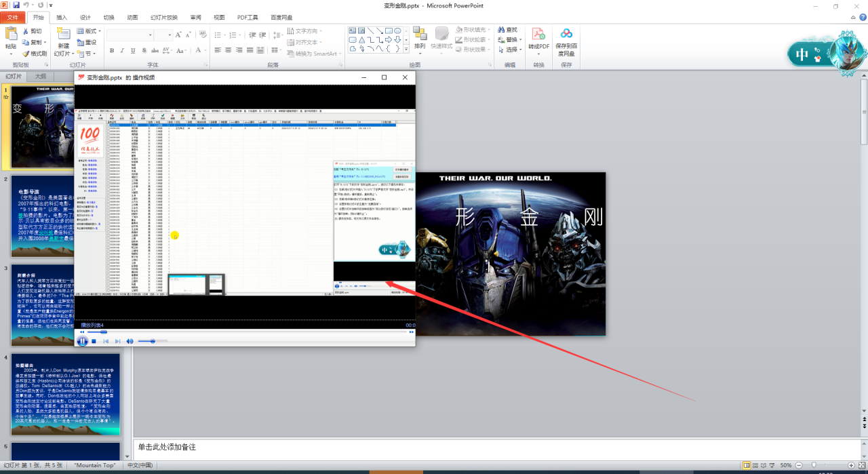Image resolution: width=868 pixels, height=474 pixels.
Task: Toggle bold formatting
Action: pos(112,51)
